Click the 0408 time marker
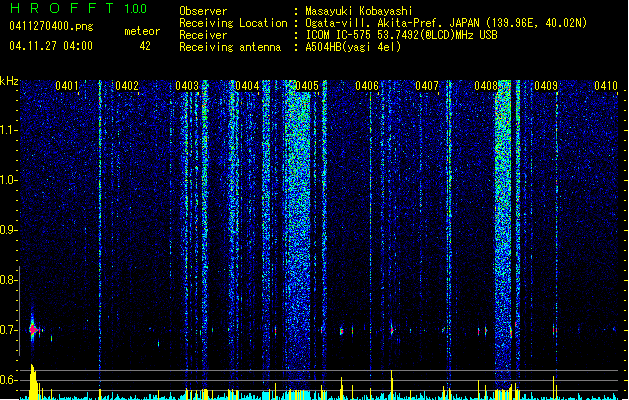629x400 pixels. click(486, 86)
